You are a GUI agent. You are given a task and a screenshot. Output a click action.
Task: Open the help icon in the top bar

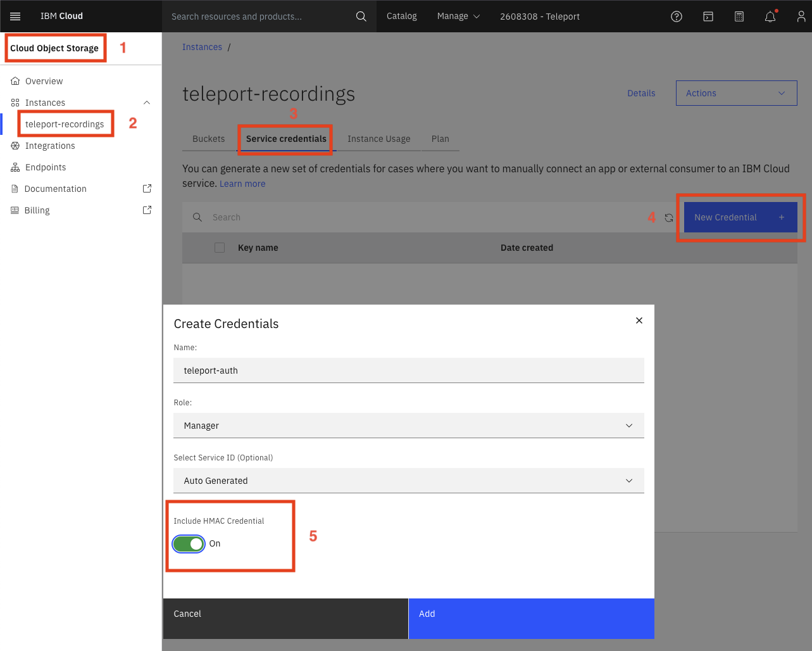[x=676, y=16]
